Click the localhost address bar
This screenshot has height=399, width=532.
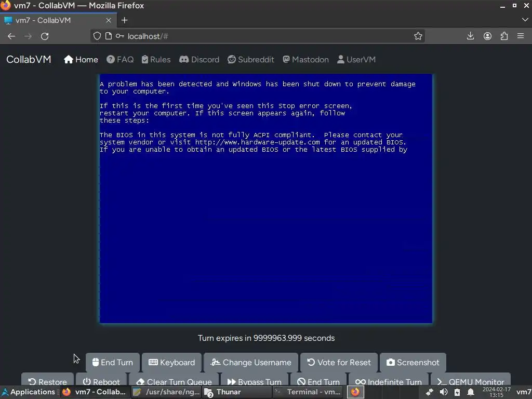[258, 36]
